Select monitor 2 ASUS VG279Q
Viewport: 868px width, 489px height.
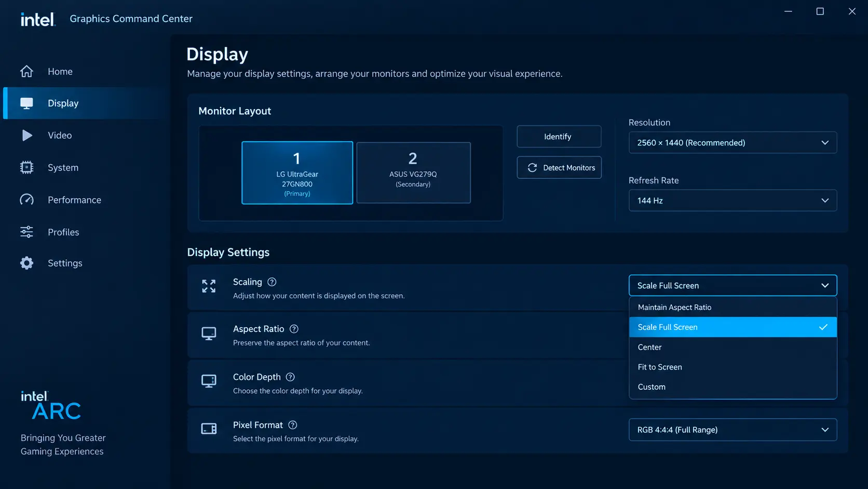[413, 173]
